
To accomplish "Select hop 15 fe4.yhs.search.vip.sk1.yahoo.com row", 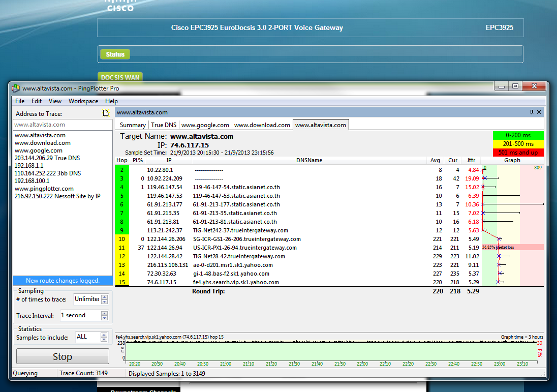I will 329,282.
